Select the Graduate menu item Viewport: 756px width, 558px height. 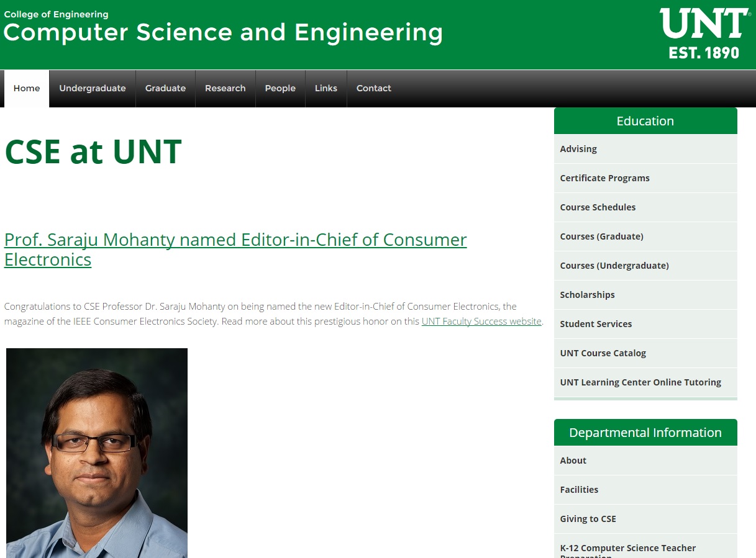[x=165, y=88]
